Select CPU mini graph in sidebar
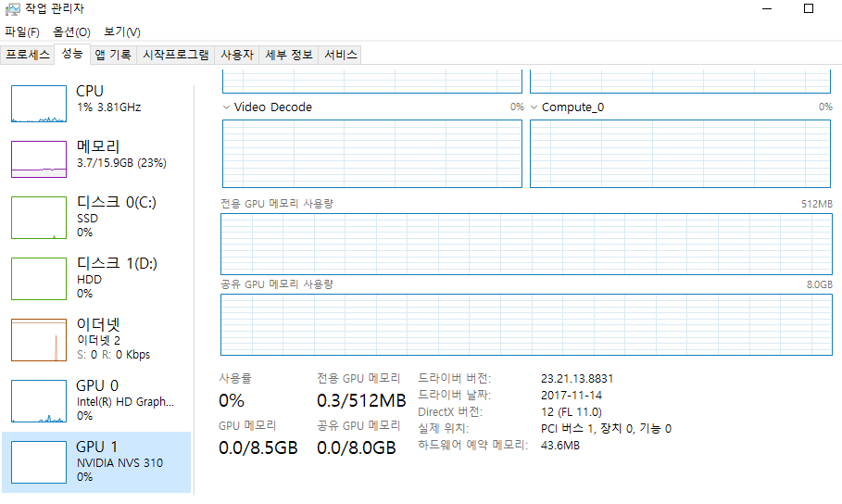Image resolution: width=842 pixels, height=504 pixels. click(39, 104)
